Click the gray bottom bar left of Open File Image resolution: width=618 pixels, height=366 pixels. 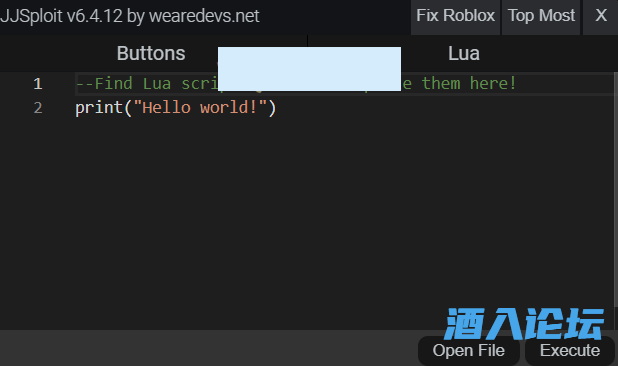tap(209, 348)
